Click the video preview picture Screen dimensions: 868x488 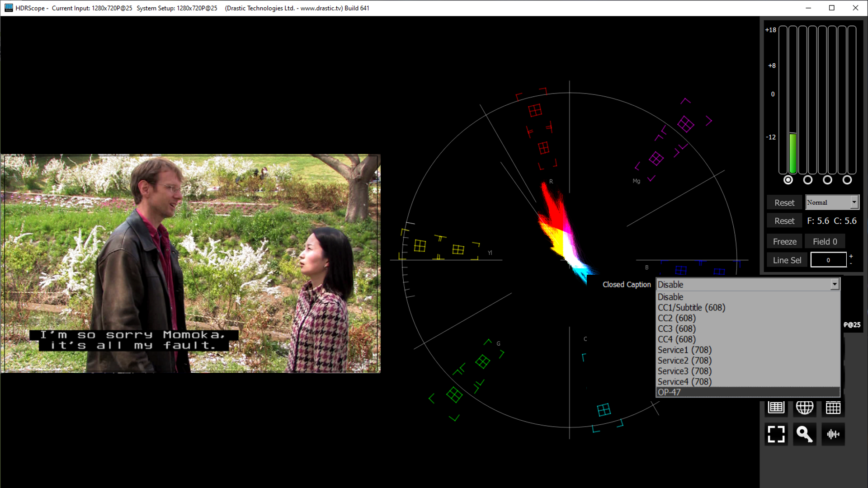click(x=191, y=263)
